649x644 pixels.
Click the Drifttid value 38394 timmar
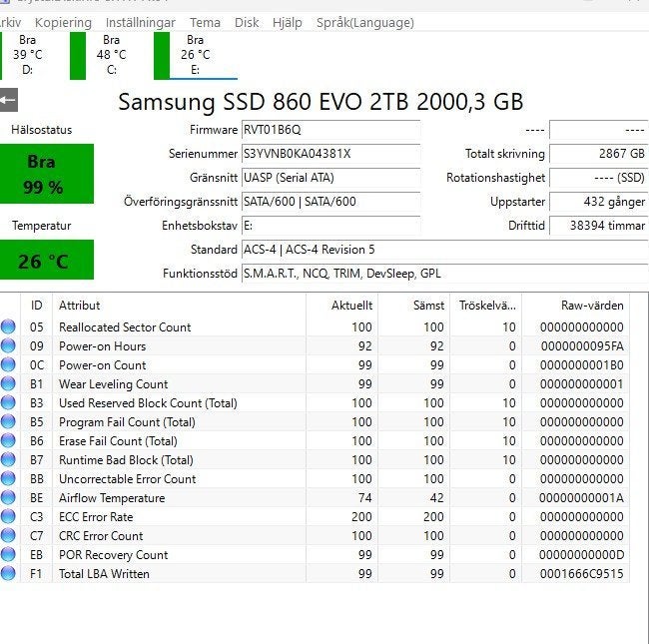598,226
